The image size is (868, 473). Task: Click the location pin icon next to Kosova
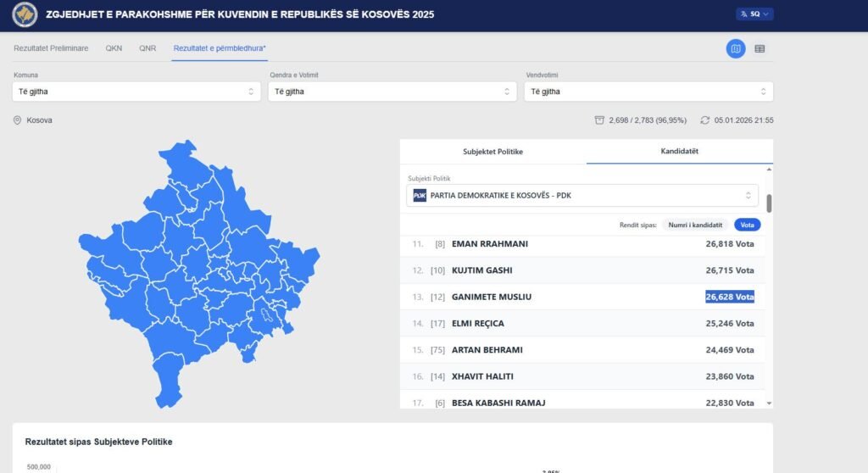17,120
